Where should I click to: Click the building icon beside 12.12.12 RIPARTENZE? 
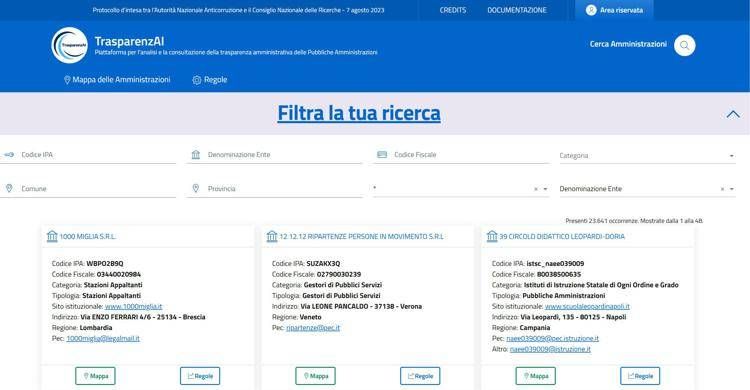272,236
